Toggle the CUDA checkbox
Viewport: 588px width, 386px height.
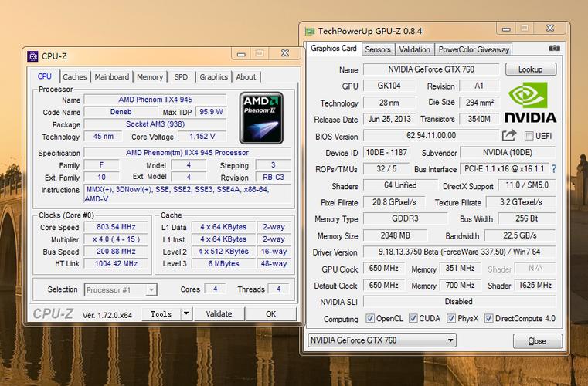point(413,319)
